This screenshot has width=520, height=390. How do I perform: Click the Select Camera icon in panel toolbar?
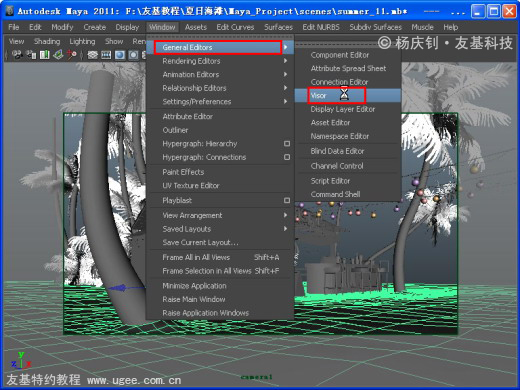17,55
